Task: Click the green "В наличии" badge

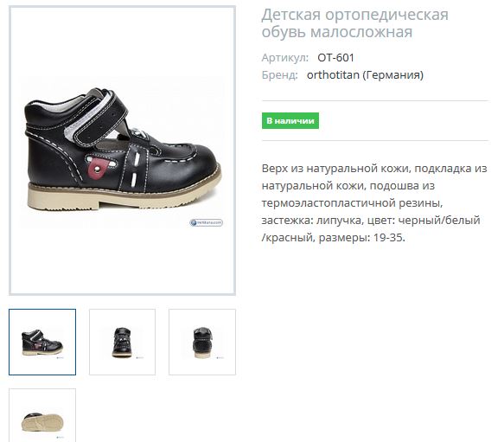Action: [290, 120]
